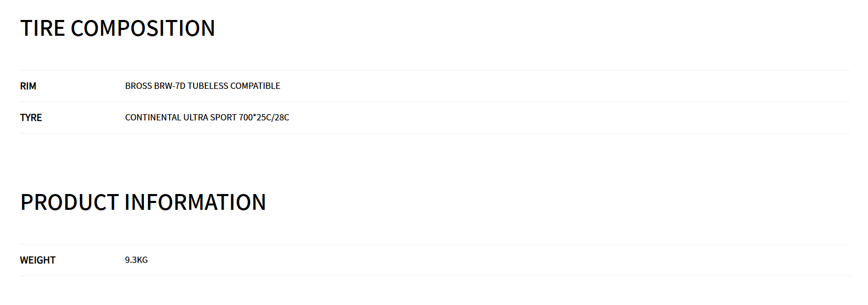
Task: Click the word ULTRA in tyre value
Action: click(195, 118)
